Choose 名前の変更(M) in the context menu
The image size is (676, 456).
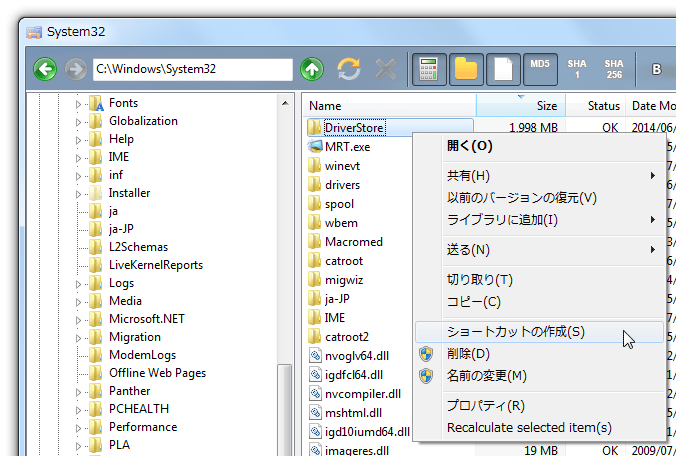[x=539, y=376]
